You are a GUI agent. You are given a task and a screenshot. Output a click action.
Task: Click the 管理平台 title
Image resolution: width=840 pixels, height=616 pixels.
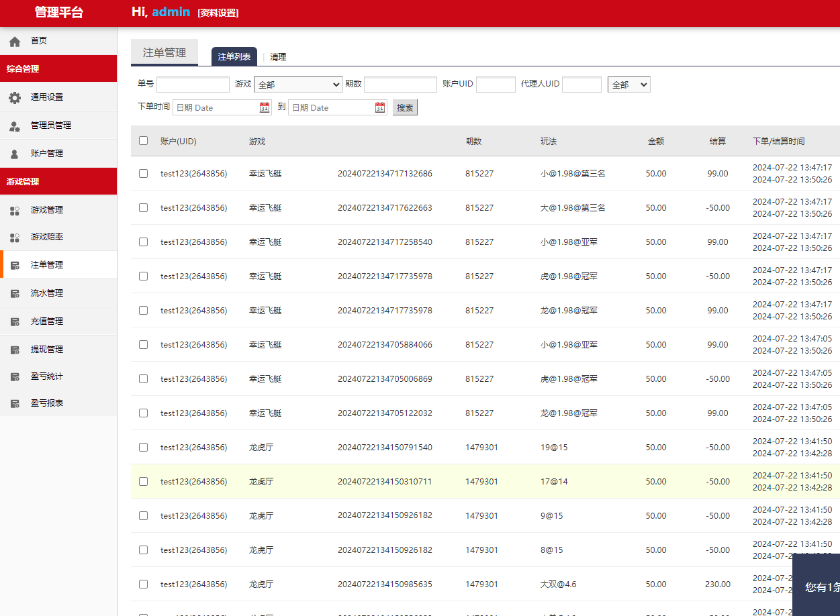point(58,12)
